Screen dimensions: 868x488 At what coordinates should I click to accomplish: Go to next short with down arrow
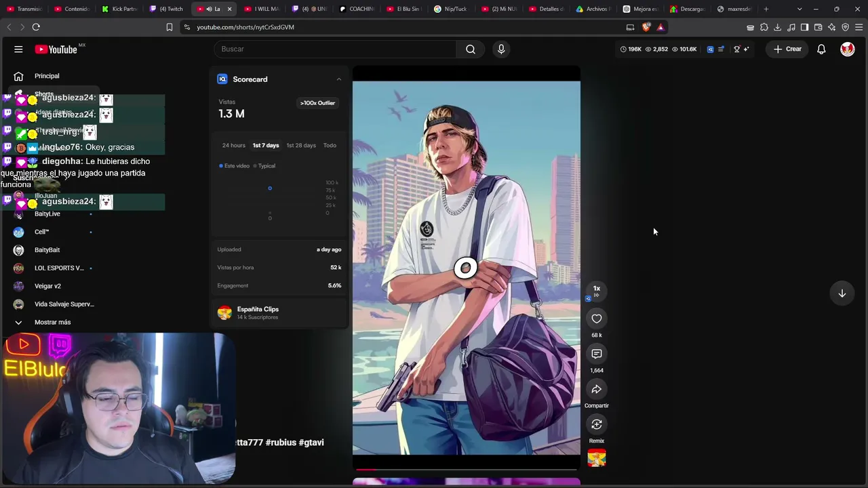pyautogui.click(x=842, y=293)
